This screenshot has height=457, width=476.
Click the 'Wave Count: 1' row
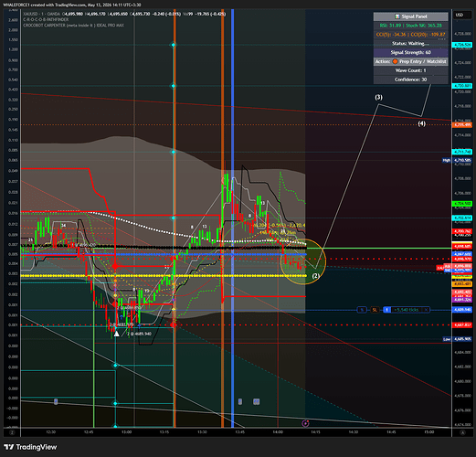pyautogui.click(x=411, y=70)
